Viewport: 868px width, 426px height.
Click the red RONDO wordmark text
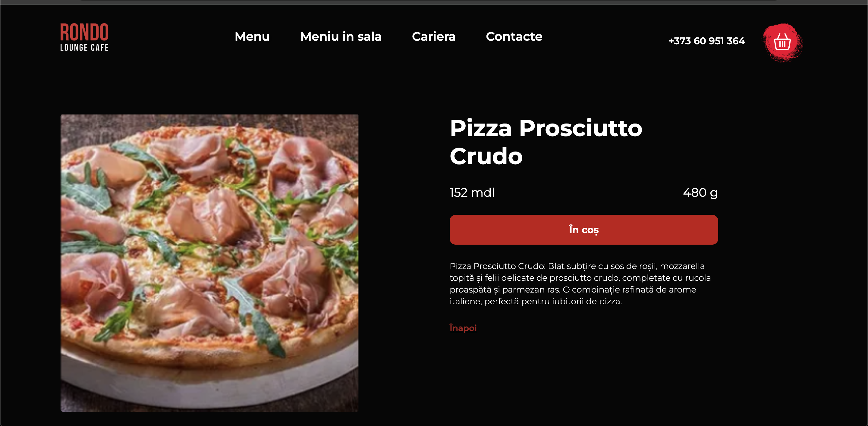point(84,32)
